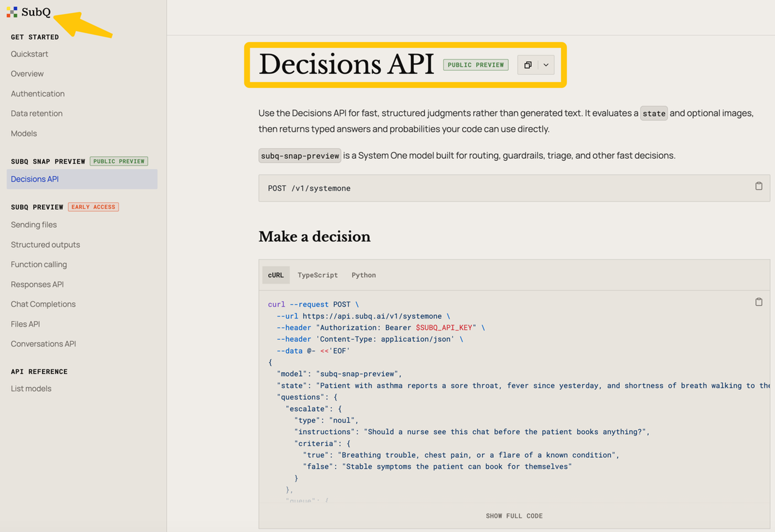
Task: Click the 'Make a decision' heading
Action: coord(314,237)
